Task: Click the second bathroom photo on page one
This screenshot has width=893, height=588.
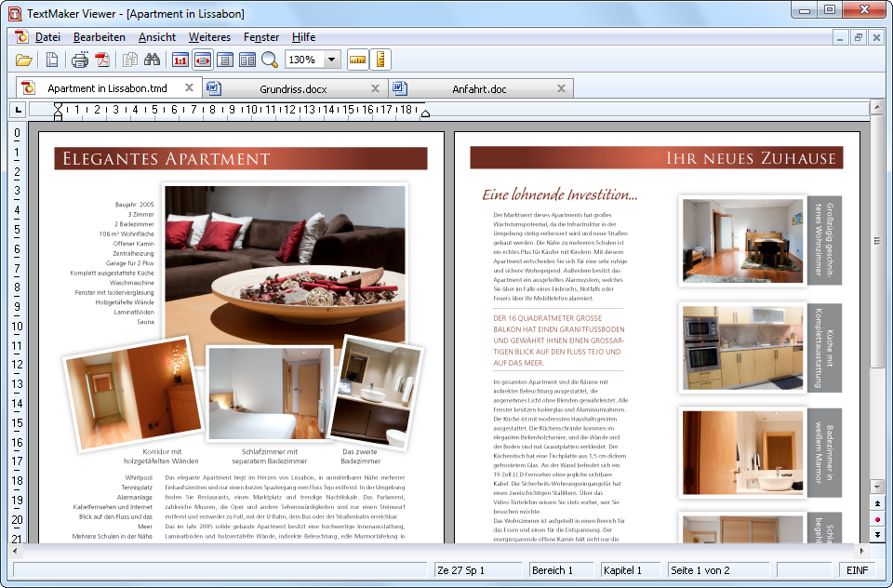Action: [376, 392]
